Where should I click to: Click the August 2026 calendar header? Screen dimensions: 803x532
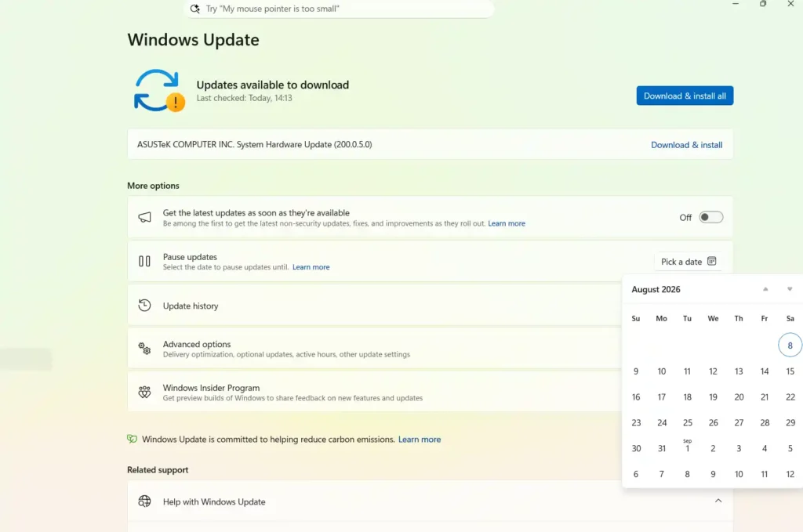[x=656, y=290]
